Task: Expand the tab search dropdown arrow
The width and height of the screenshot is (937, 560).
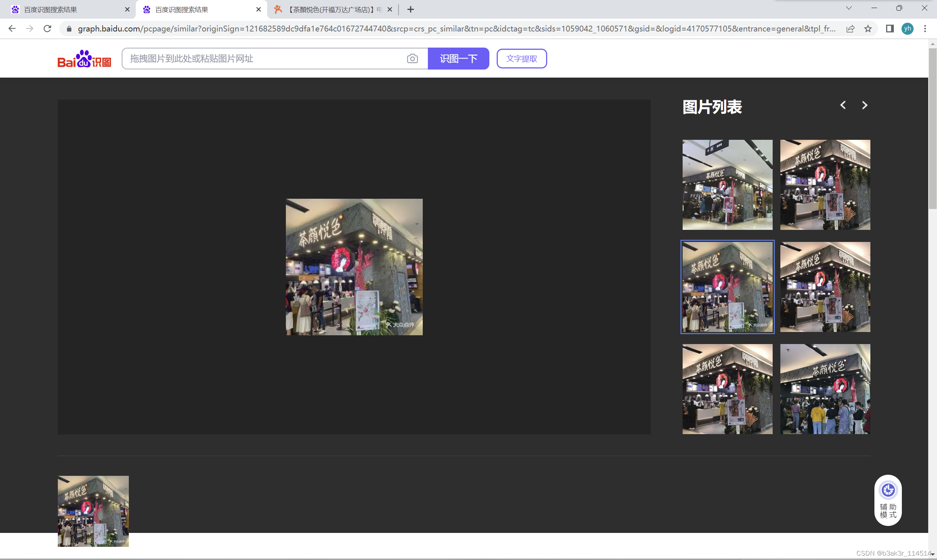Action: pyautogui.click(x=849, y=8)
